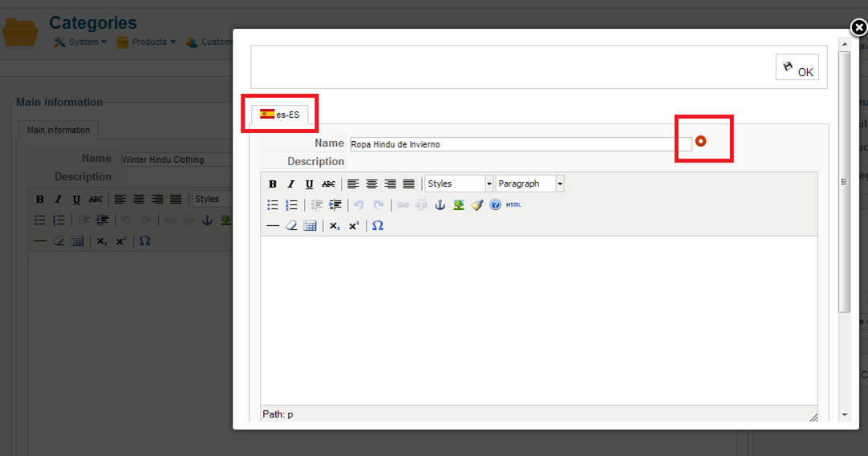The height and width of the screenshot is (456, 868).
Task: Click the Categories folder icon
Action: (x=21, y=32)
